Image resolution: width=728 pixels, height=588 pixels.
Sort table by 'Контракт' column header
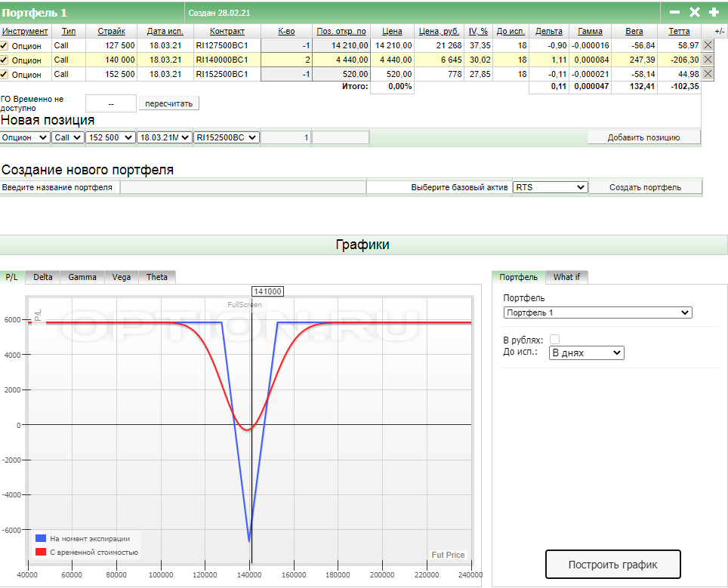point(227,31)
